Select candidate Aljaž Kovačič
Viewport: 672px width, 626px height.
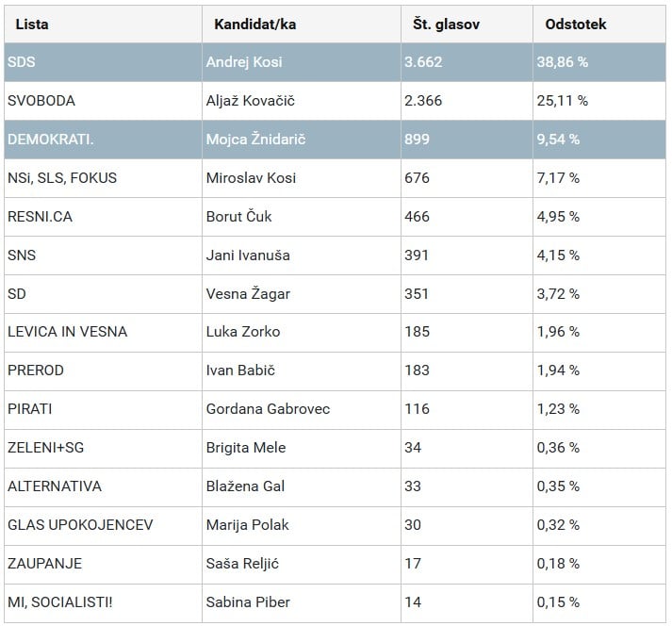[252, 101]
